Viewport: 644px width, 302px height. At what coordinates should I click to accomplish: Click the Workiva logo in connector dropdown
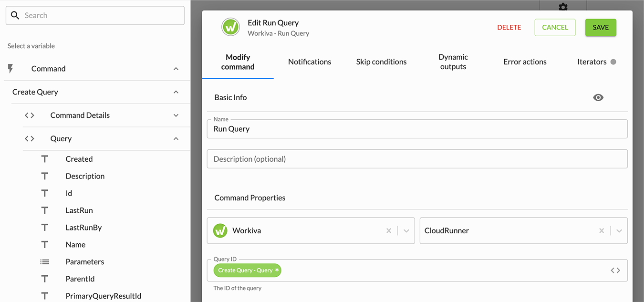[x=220, y=230]
